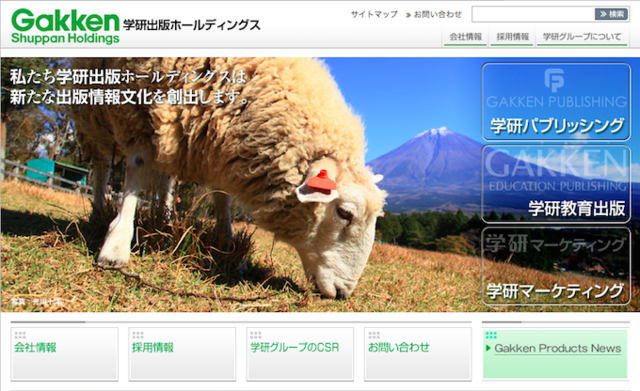
Task: Click the 学研出版ホールディングス header title text
Action: [x=191, y=25]
